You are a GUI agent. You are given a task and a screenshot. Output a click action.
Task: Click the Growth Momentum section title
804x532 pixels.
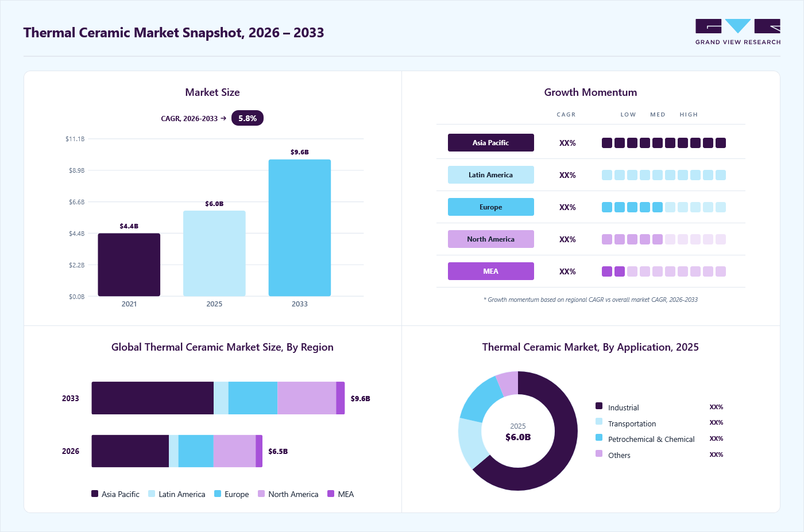pyautogui.click(x=590, y=92)
